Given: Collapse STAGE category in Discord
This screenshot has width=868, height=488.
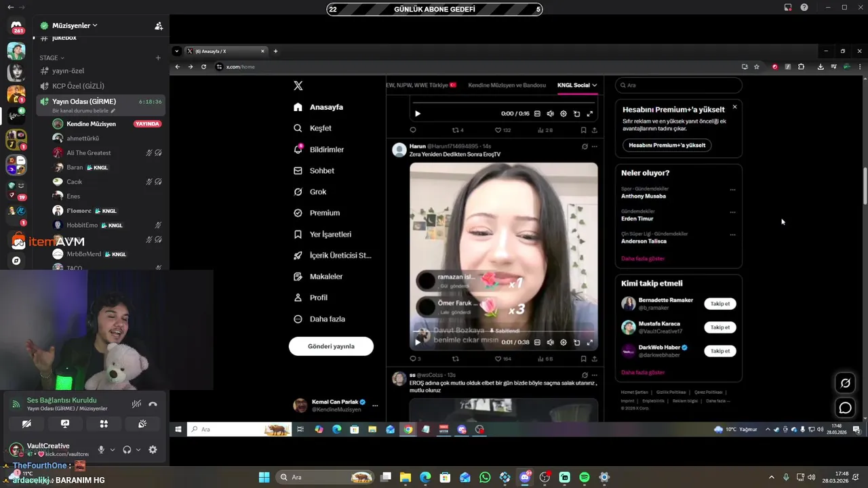Looking at the screenshot, I should click(x=52, y=58).
